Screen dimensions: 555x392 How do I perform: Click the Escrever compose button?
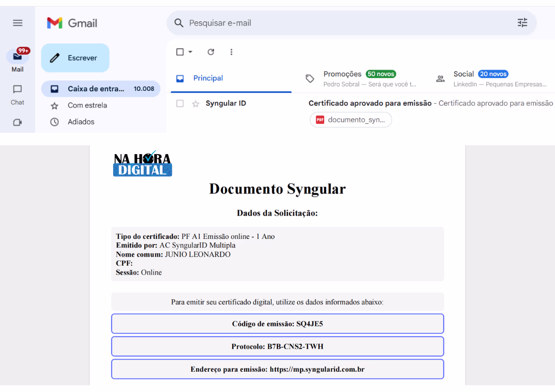(x=76, y=58)
